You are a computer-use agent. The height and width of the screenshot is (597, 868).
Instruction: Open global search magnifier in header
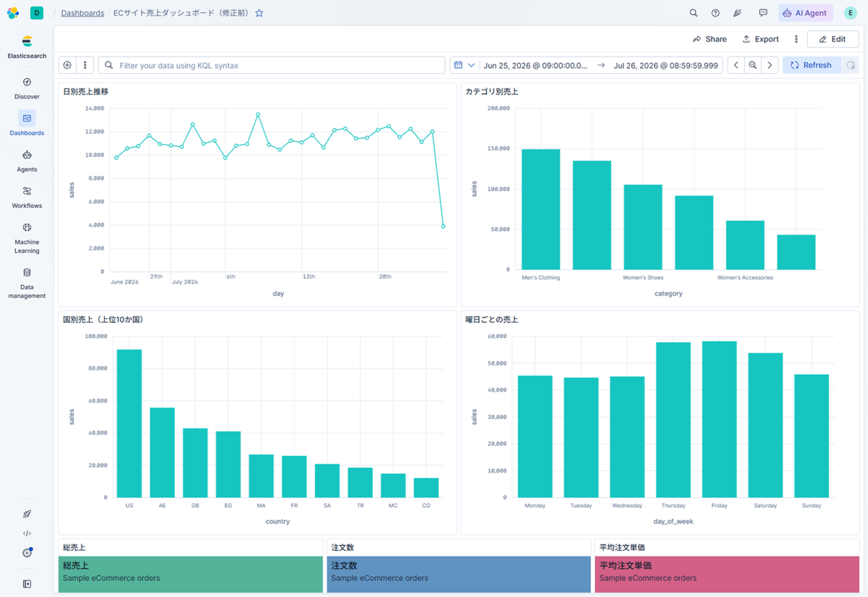tap(694, 13)
